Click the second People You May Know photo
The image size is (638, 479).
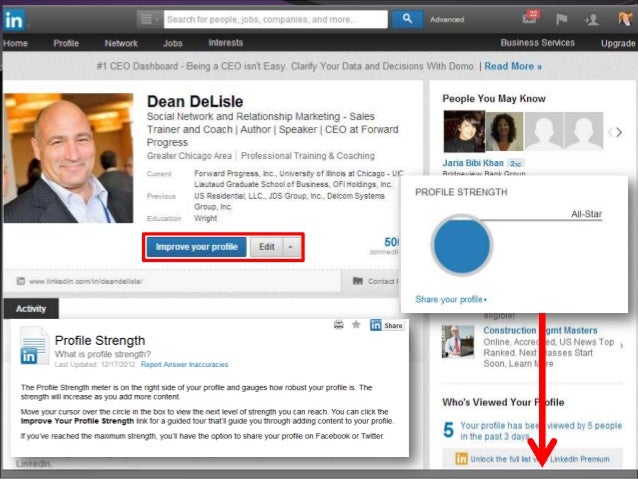tap(504, 131)
